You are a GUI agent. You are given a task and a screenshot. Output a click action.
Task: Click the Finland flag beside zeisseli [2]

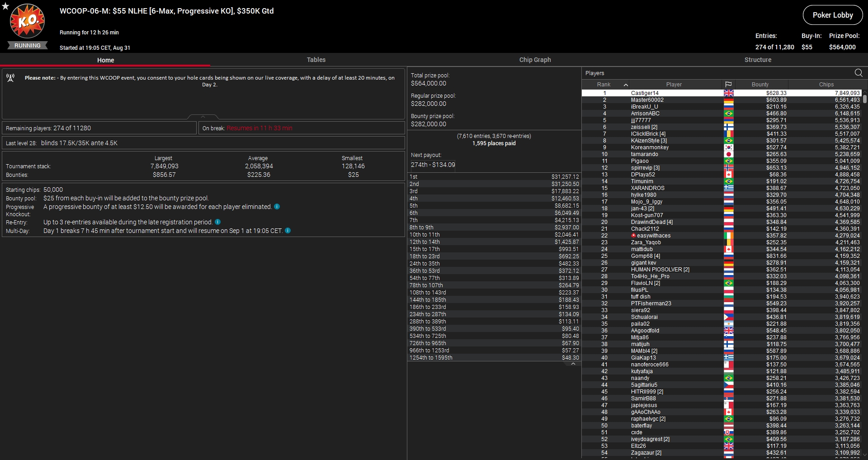(729, 127)
